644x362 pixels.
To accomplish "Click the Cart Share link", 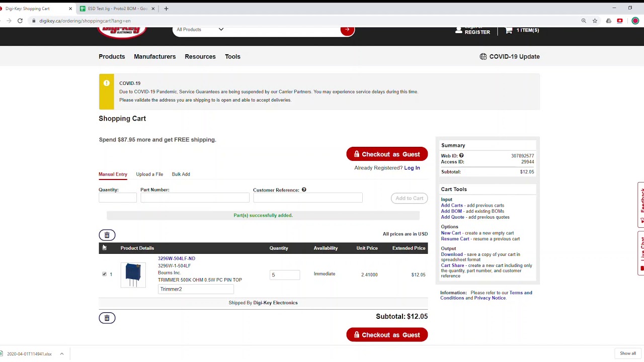I will (453, 265).
